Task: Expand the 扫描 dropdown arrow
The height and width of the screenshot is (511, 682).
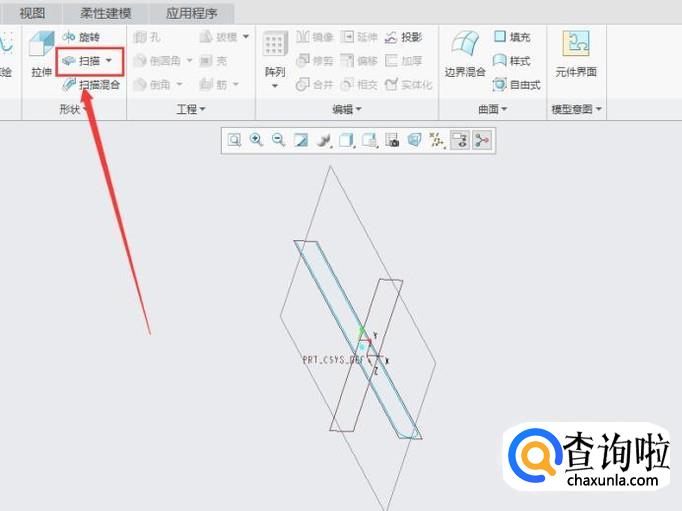Action: pos(109,60)
